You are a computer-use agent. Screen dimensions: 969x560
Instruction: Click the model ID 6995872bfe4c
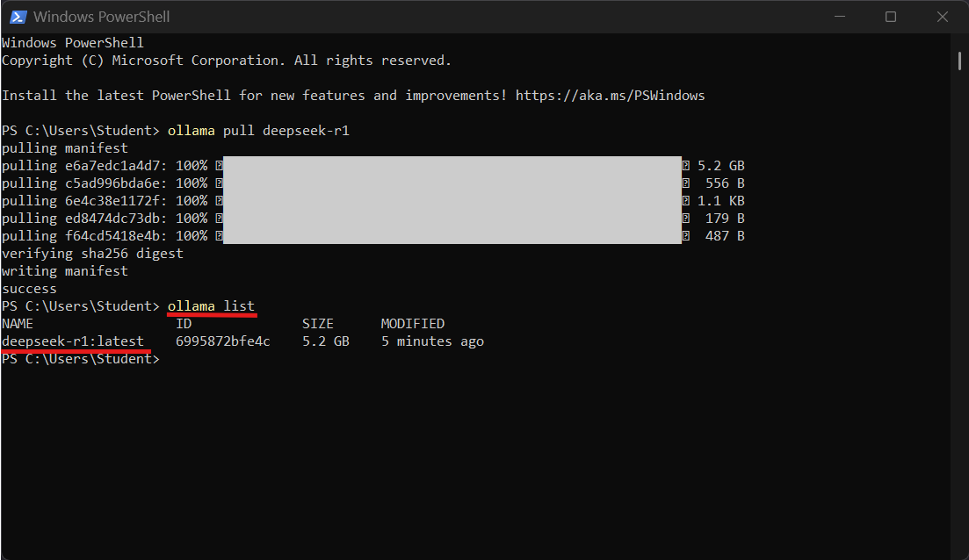pyautogui.click(x=223, y=341)
